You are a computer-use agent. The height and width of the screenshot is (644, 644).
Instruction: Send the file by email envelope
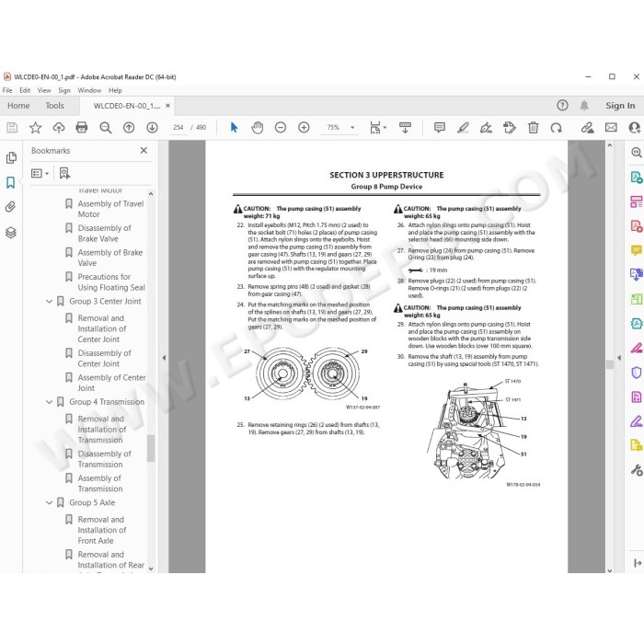(611, 128)
